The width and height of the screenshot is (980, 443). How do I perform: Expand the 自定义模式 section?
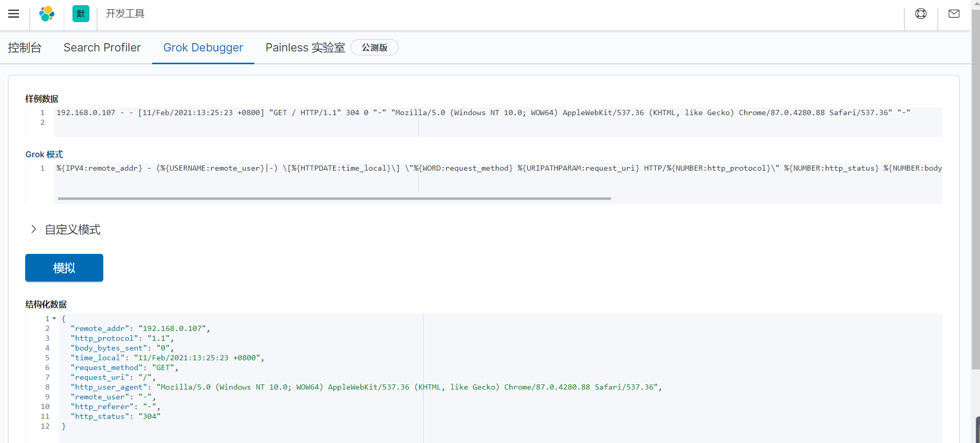coord(65,229)
